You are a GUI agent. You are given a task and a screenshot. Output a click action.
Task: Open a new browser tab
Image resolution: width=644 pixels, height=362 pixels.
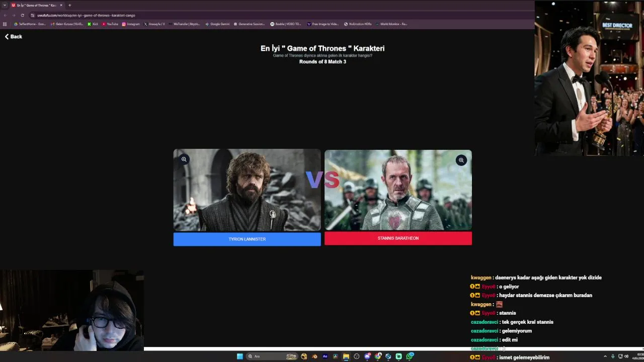click(x=69, y=5)
